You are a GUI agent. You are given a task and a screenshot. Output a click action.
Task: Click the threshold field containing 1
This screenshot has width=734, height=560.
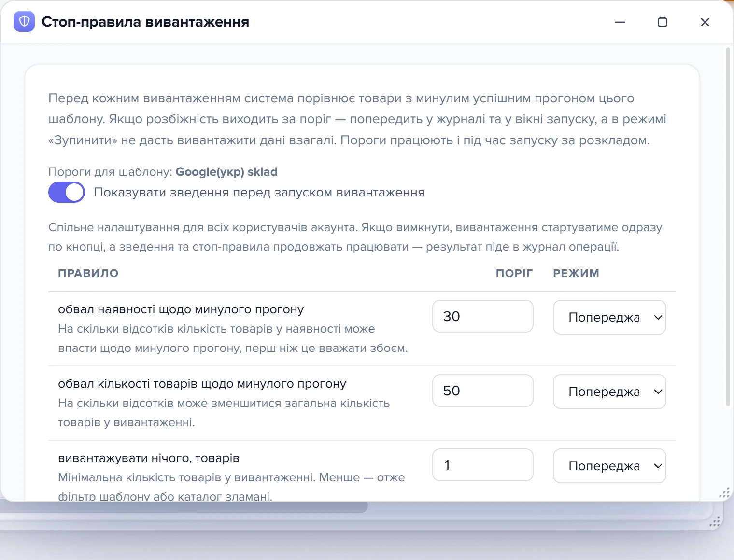(483, 465)
